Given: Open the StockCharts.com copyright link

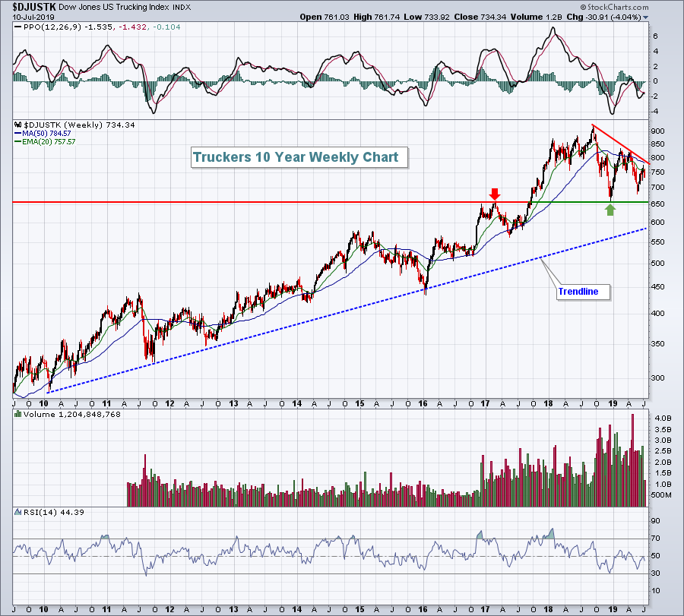Looking at the screenshot, I should coord(614,7).
